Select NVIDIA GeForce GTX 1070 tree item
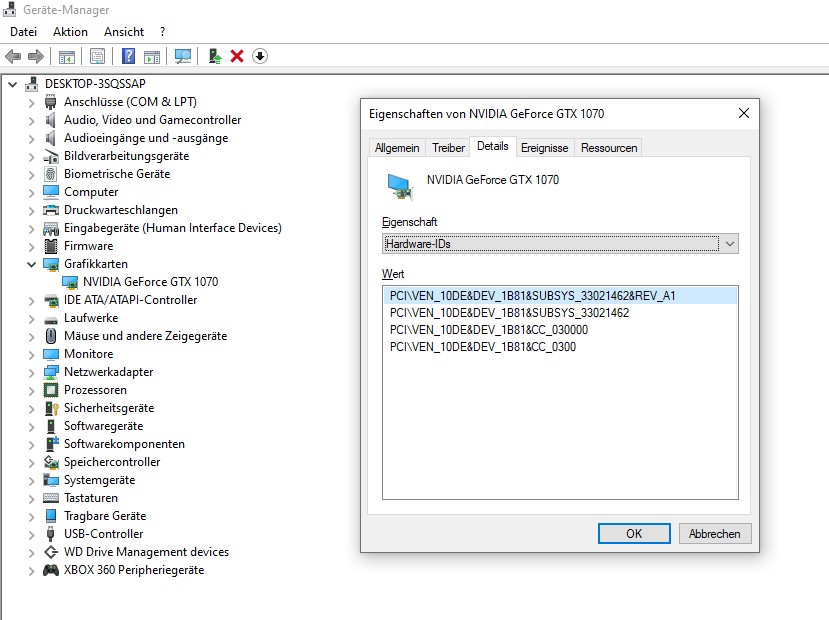829x620 pixels. pyautogui.click(x=150, y=282)
